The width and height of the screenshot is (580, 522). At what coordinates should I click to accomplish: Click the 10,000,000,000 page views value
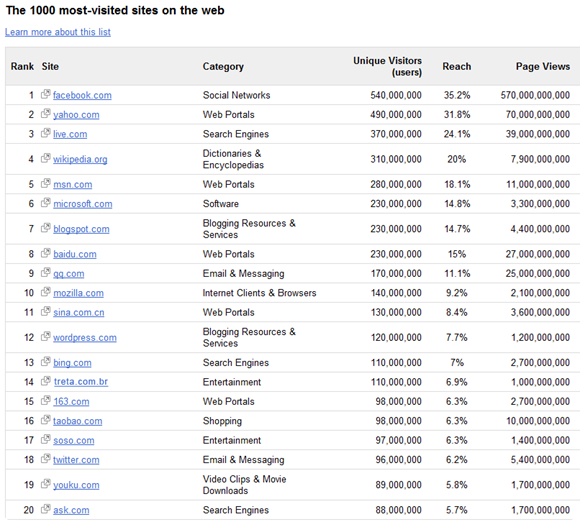[538, 421]
